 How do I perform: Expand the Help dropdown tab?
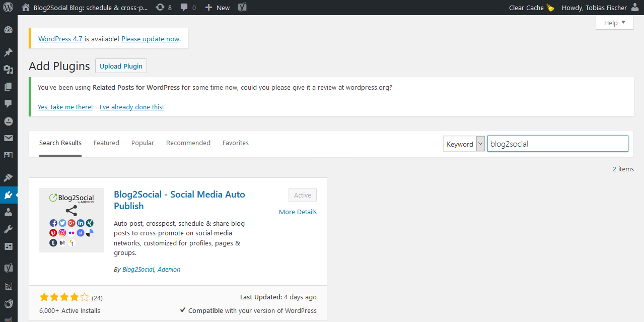pos(615,23)
